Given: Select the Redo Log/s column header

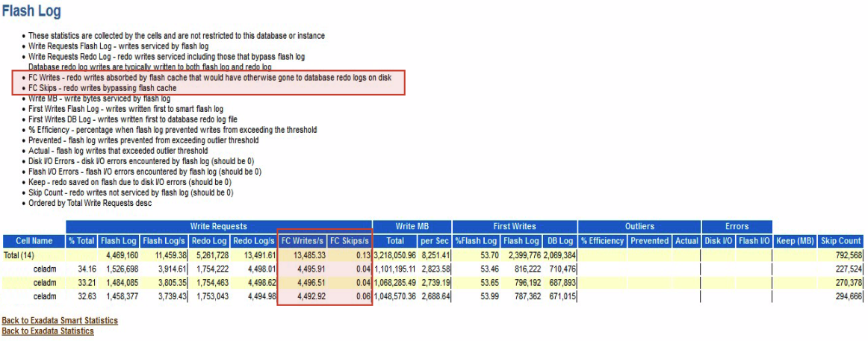Looking at the screenshot, I should coord(253,241).
